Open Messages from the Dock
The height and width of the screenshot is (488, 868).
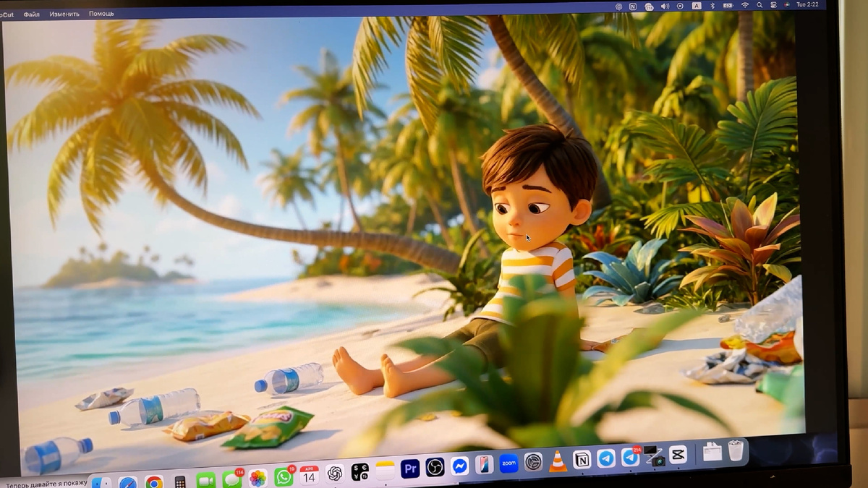tap(232, 479)
